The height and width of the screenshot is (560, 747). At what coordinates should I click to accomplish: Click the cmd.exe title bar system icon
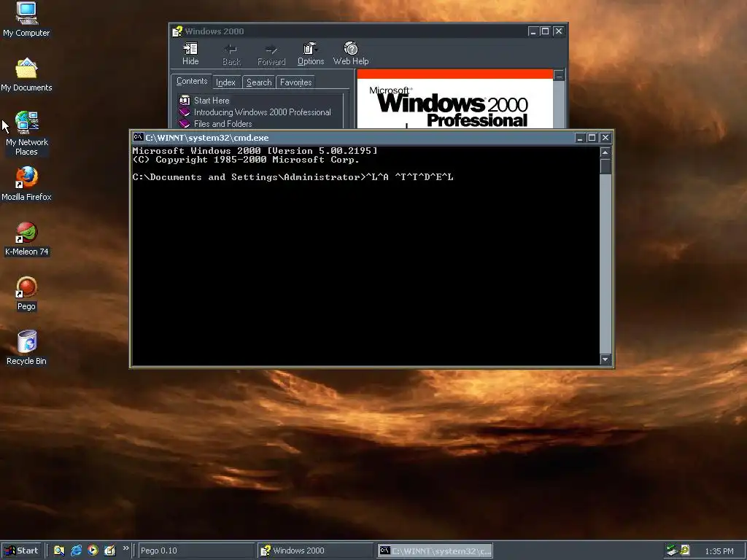pos(138,138)
